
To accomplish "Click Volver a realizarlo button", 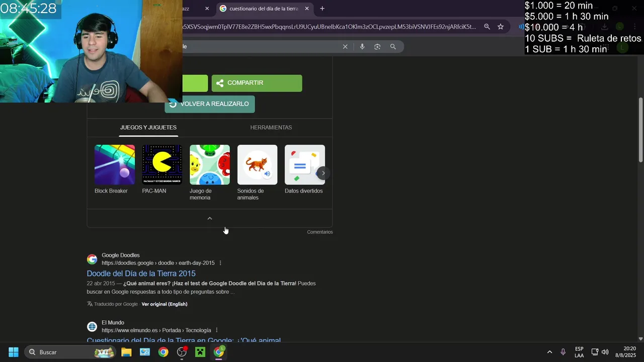I will 210,104.
